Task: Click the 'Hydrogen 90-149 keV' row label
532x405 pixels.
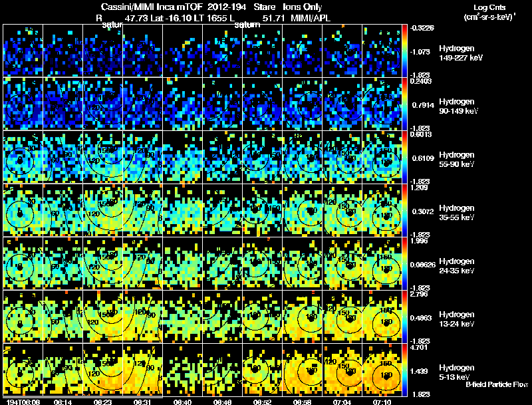Action: tap(458, 106)
